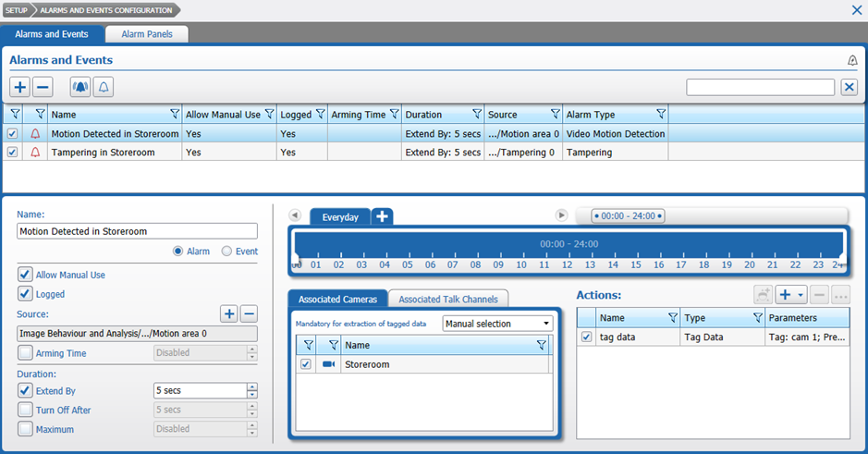This screenshot has width=868, height=454.
Task: Click Arming Time Disabled spinner arrows
Action: click(x=252, y=352)
